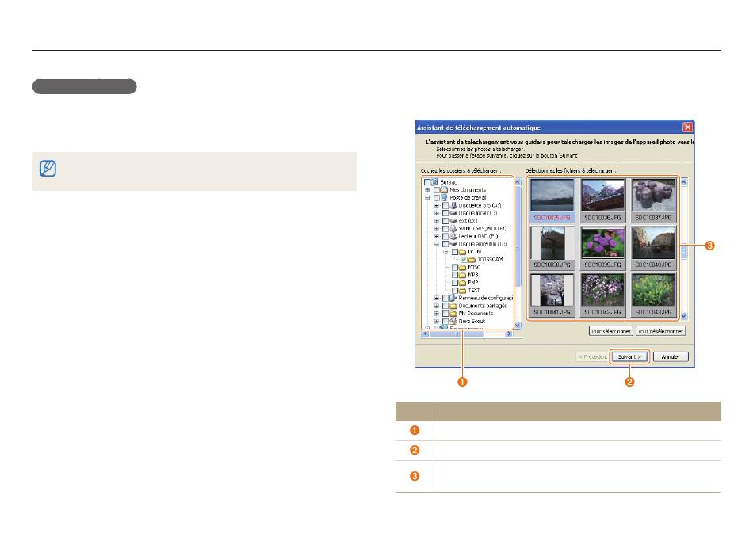This screenshot has height=560, width=753.
Task: Check the Disque amovible (G:) checkbox
Action: click(x=445, y=244)
